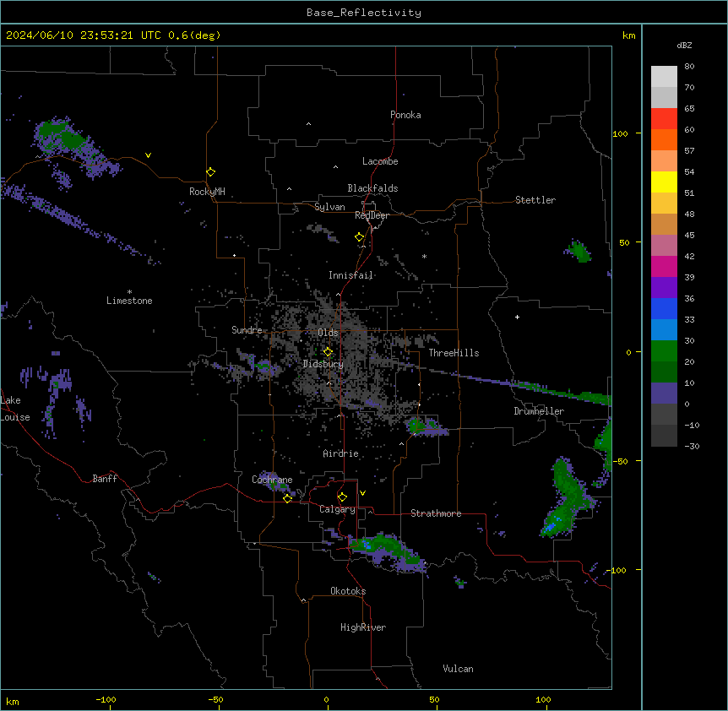Click the small green echo east of Stettler
The height and width of the screenshot is (711, 728).
click(579, 251)
